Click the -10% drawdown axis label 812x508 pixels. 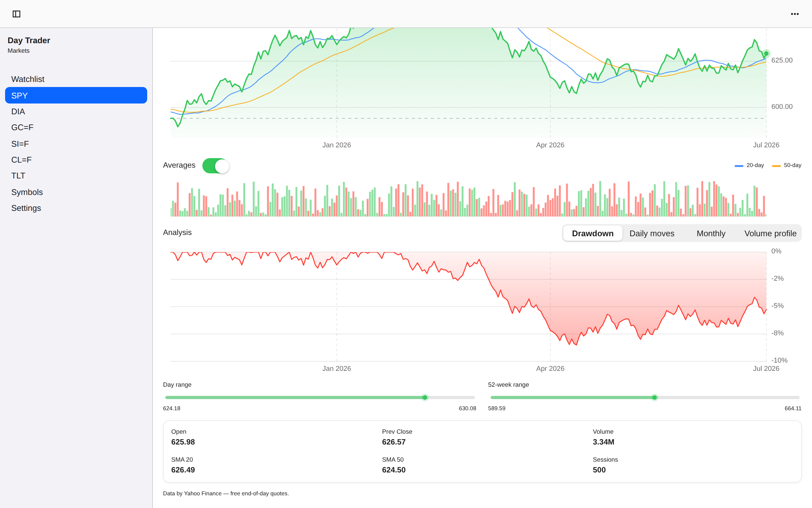pyautogui.click(x=779, y=360)
